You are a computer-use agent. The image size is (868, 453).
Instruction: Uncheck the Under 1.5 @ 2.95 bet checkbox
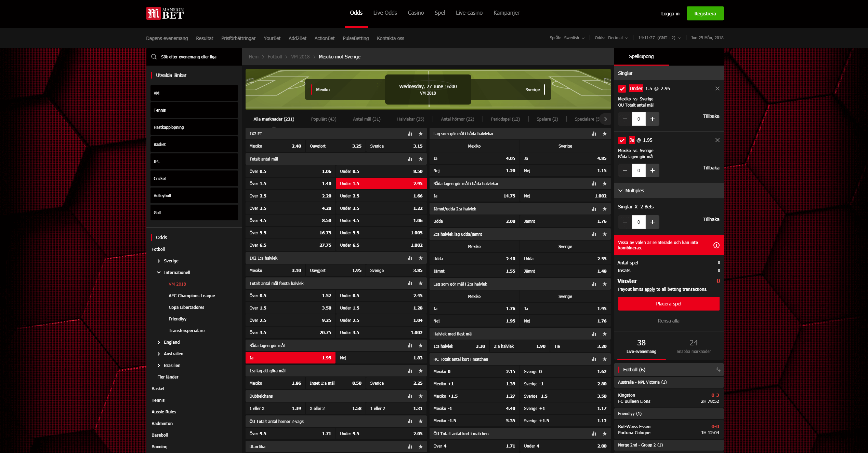pyautogui.click(x=622, y=89)
